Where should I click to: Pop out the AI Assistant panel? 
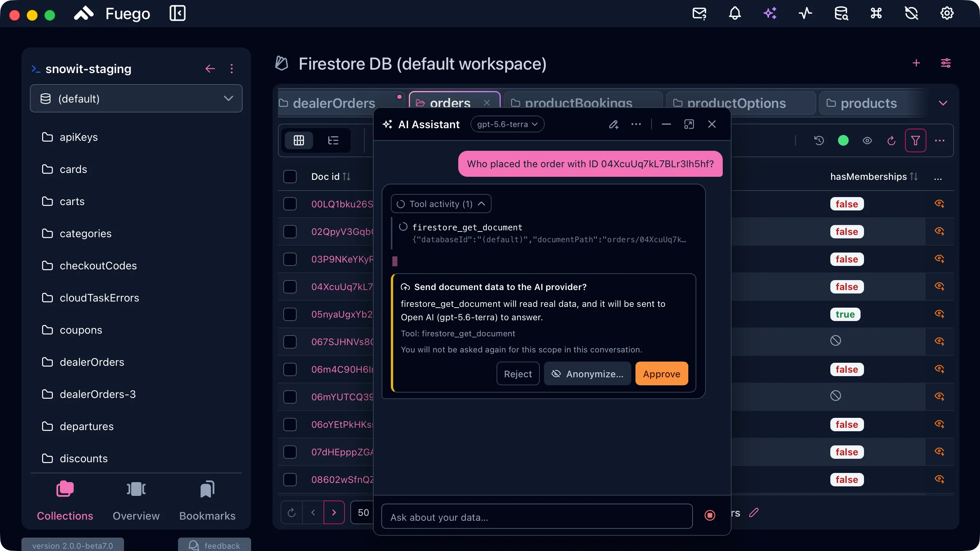[x=689, y=124]
